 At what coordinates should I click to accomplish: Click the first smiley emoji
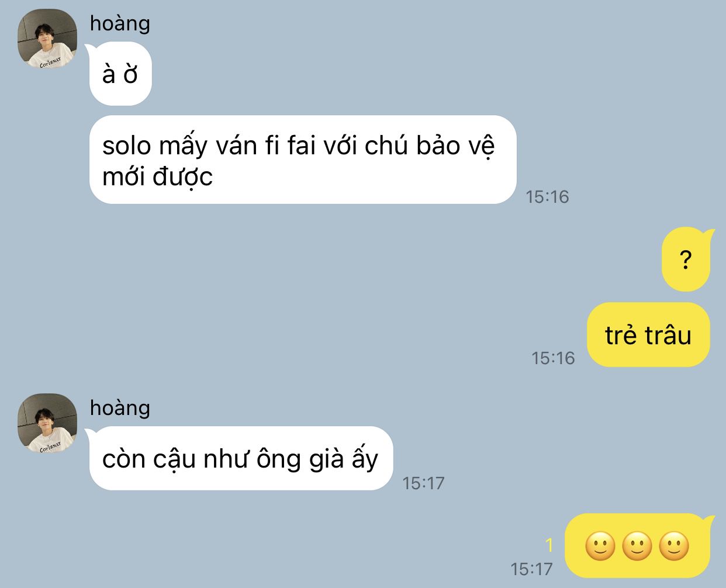[600, 546]
